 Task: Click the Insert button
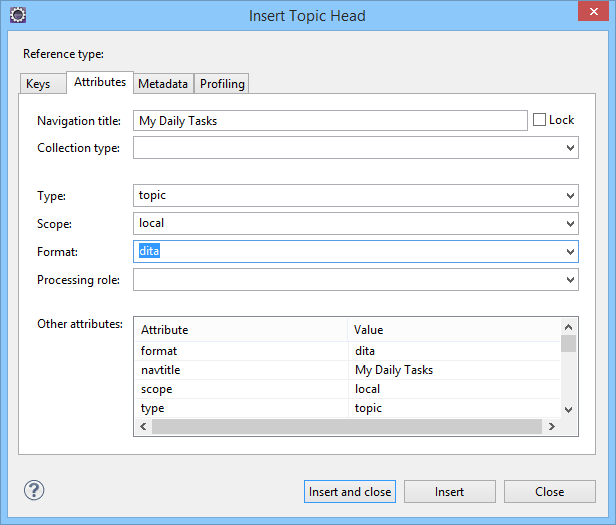pyautogui.click(x=449, y=492)
